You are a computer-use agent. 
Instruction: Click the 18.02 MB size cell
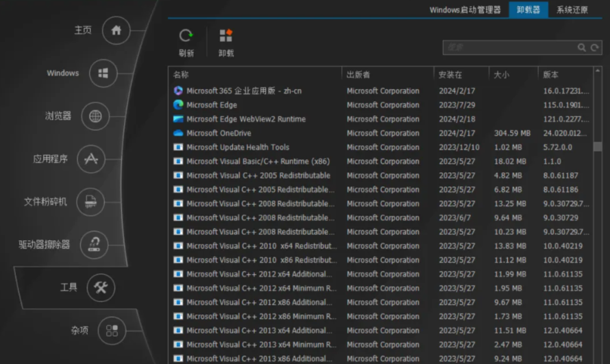pyautogui.click(x=510, y=161)
